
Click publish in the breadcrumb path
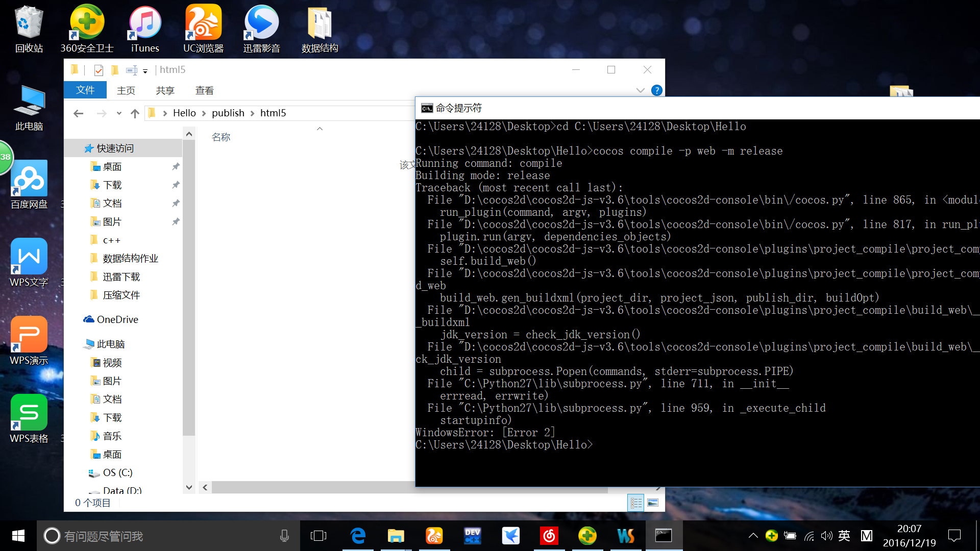pyautogui.click(x=228, y=113)
